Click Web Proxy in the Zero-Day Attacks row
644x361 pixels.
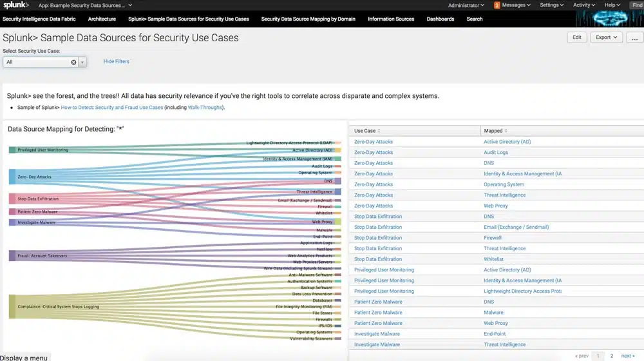click(x=495, y=206)
